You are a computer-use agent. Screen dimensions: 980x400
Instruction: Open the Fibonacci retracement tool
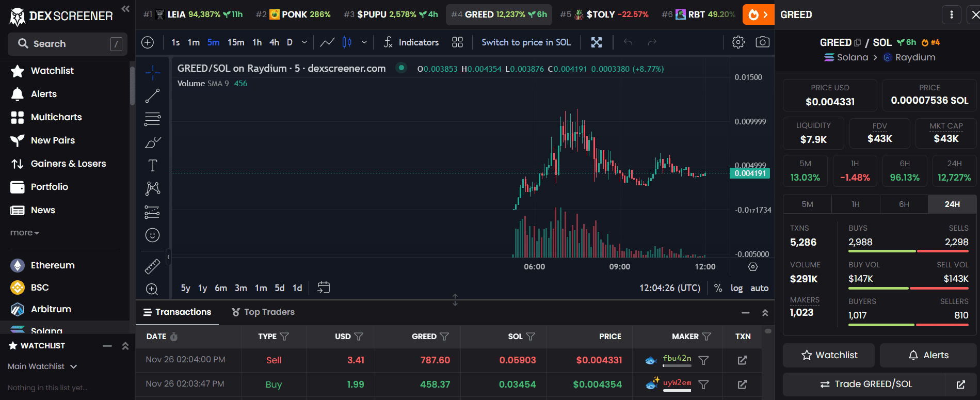click(x=153, y=119)
